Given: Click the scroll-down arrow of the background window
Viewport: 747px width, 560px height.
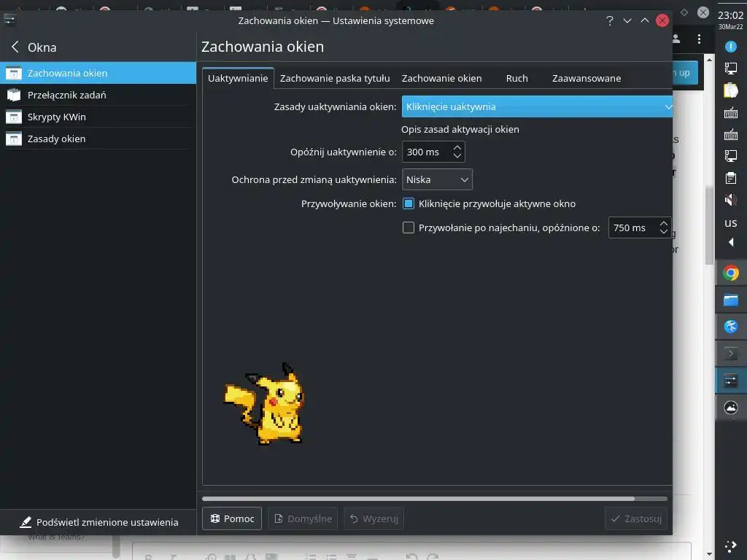Looking at the screenshot, I should (x=709, y=554).
